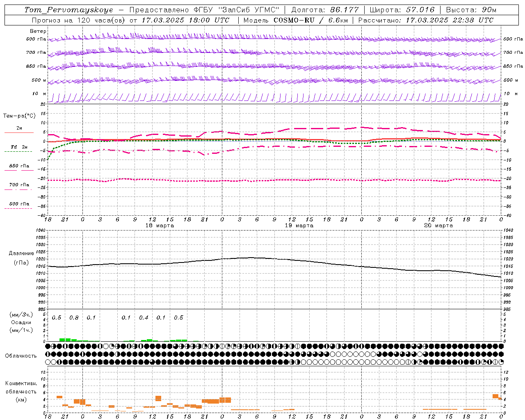Click the model name COSMO-RU / 6.6км

click(310, 20)
